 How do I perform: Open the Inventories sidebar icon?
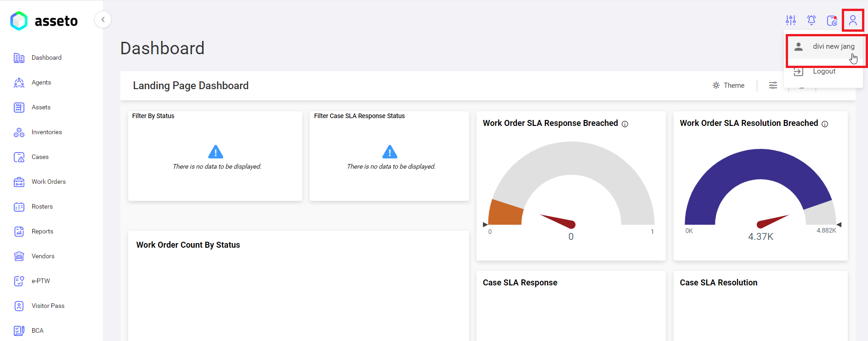click(x=19, y=132)
